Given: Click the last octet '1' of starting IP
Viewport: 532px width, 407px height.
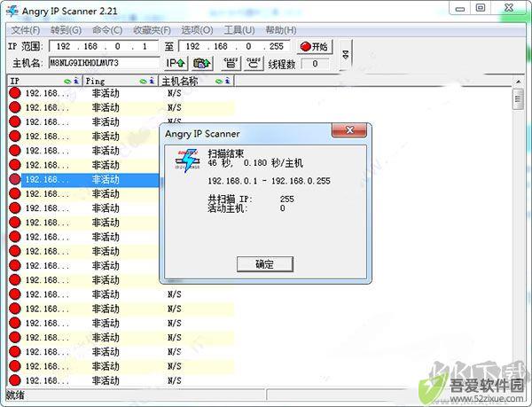Looking at the screenshot, I should (145, 46).
